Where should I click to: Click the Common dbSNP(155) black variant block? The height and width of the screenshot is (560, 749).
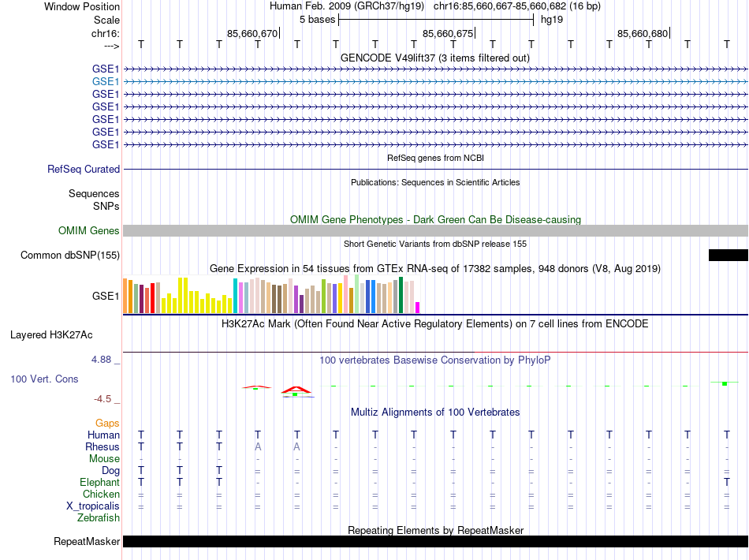pyautogui.click(x=728, y=255)
